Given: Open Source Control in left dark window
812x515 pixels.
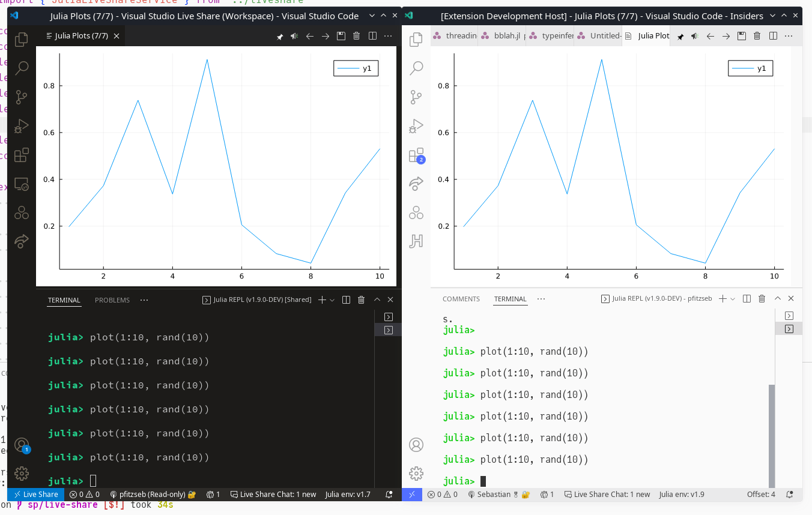Looking at the screenshot, I should (x=22, y=97).
